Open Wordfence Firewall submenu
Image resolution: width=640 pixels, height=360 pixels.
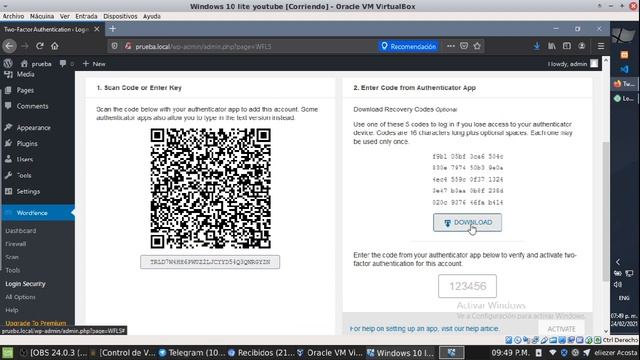16,244
